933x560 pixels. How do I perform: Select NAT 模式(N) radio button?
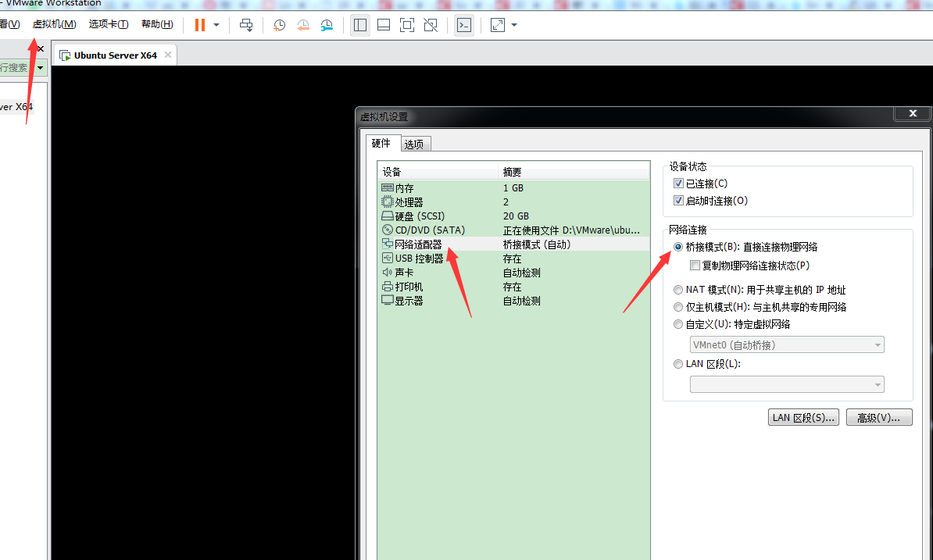(x=677, y=290)
